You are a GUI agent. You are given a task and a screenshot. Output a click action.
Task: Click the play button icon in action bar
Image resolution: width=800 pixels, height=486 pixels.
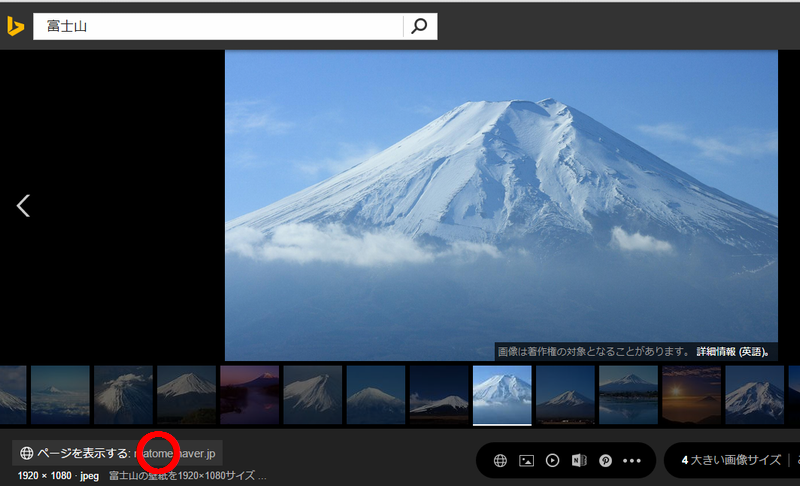point(553,460)
